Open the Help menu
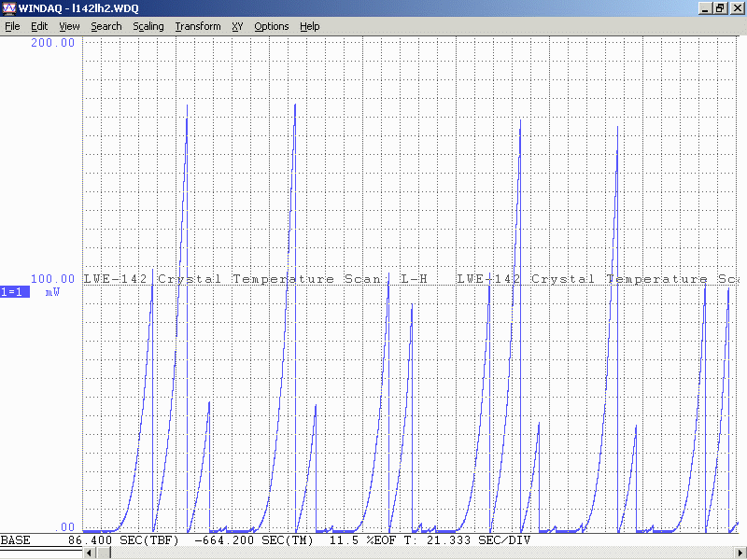 (310, 26)
